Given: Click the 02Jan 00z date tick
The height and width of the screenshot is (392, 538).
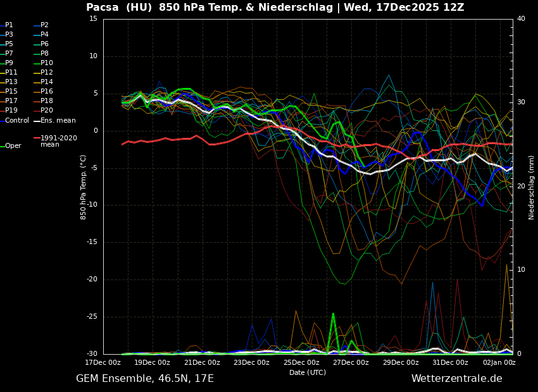Looking at the screenshot, I should [x=499, y=363].
